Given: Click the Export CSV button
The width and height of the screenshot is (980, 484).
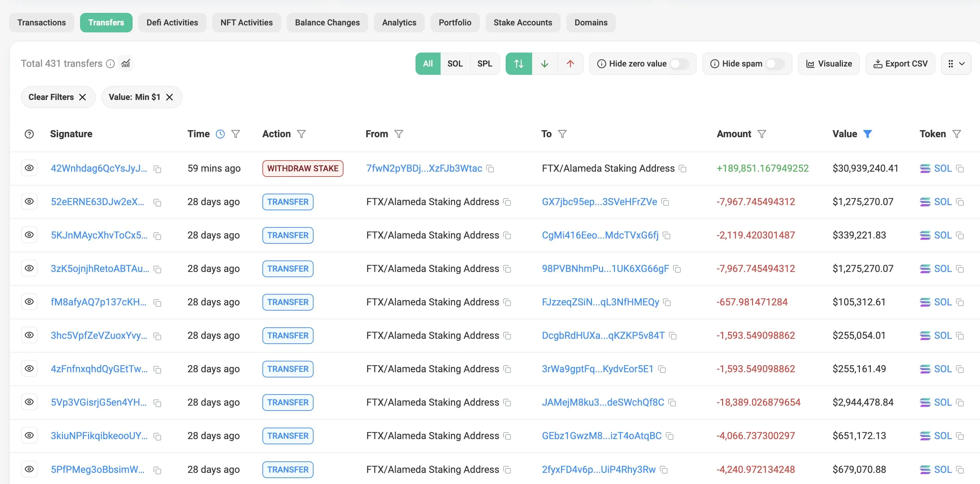Looking at the screenshot, I should coord(900,63).
